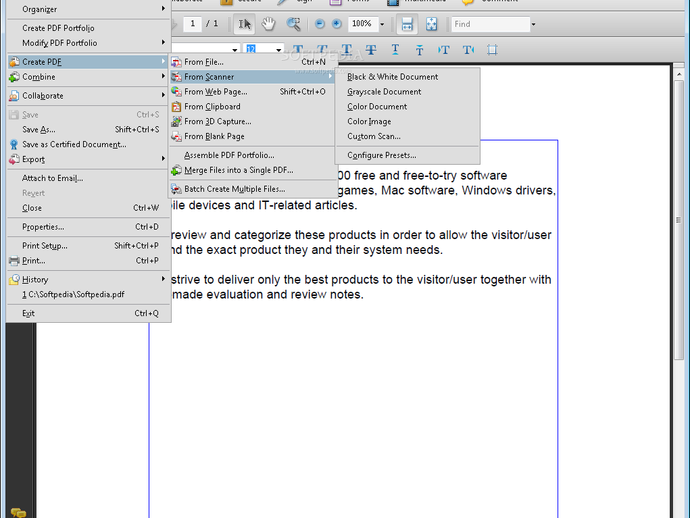Click the scrollbar up arrow
690x518 pixels.
point(679,75)
